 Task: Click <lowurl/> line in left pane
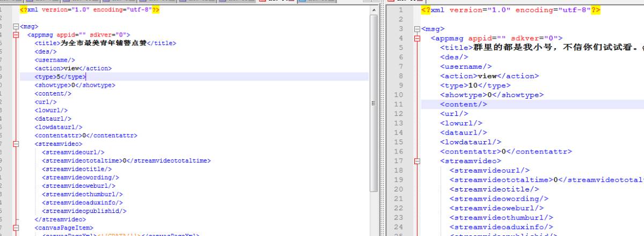tap(51, 110)
